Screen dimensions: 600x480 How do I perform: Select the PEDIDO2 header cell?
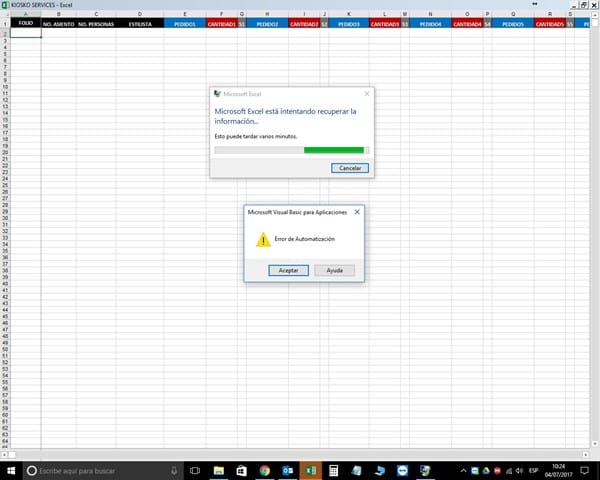(267, 23)
